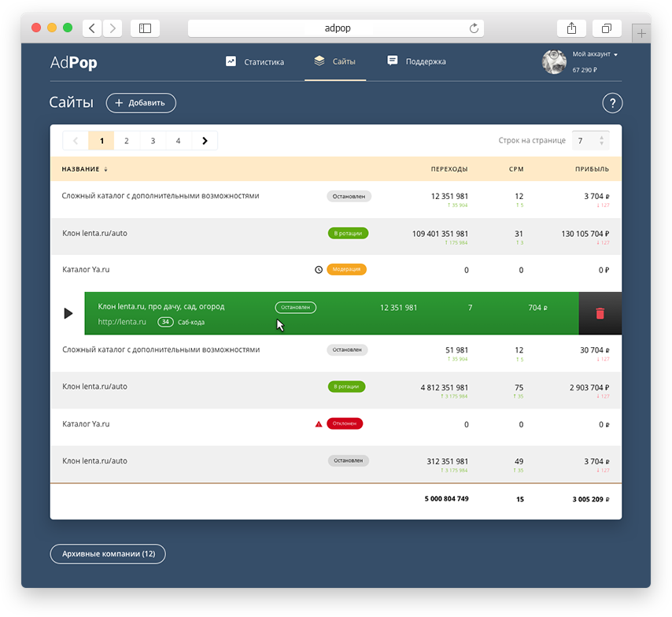
Task: Click the 67 290 ₽ balance
Action: coord(585,70)
